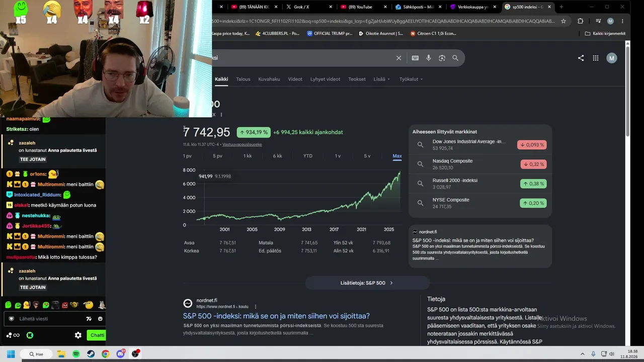The height and width of the screenshot is (362, 644).
Task: Open the Lyhyet videot tab
Action: pos(325,79)
